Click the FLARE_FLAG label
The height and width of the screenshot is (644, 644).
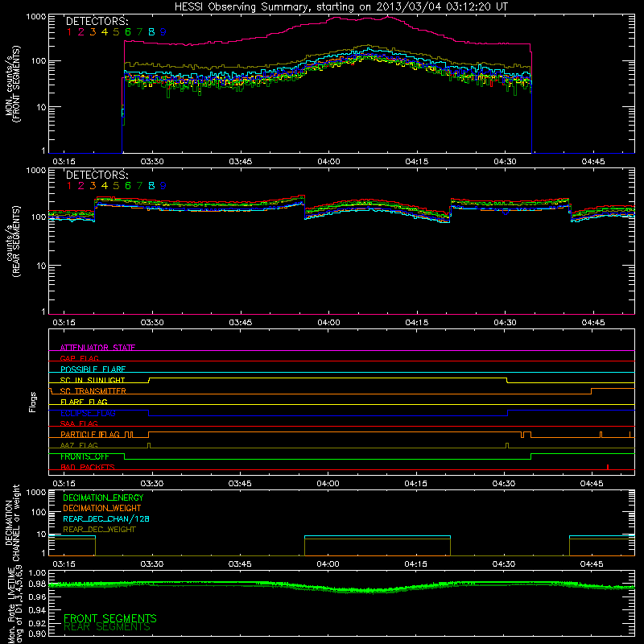[84, 402]
